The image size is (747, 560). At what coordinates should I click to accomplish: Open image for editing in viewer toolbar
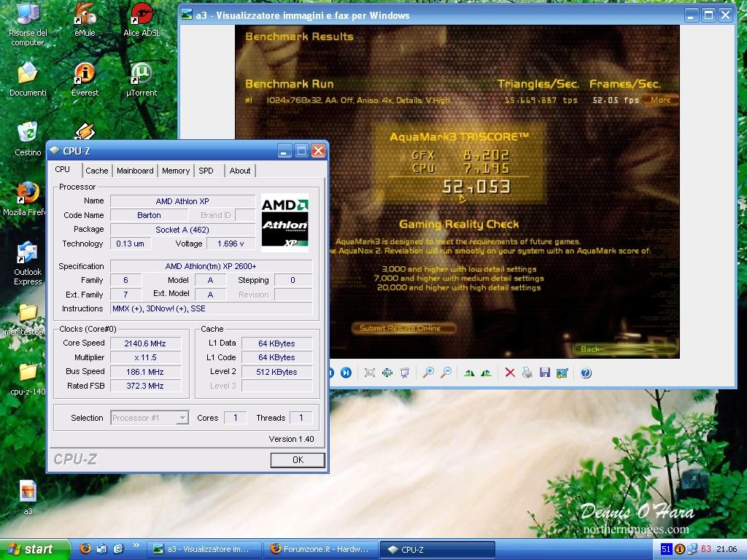562,373
